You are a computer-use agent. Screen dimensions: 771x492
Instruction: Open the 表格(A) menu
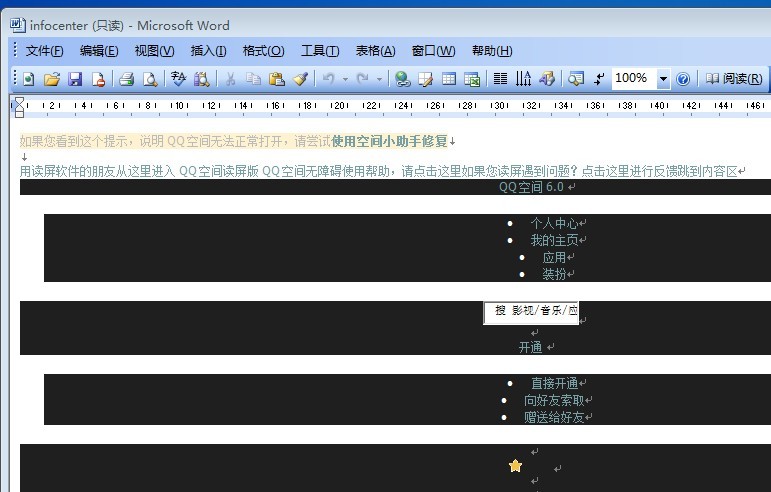(375, 51)
